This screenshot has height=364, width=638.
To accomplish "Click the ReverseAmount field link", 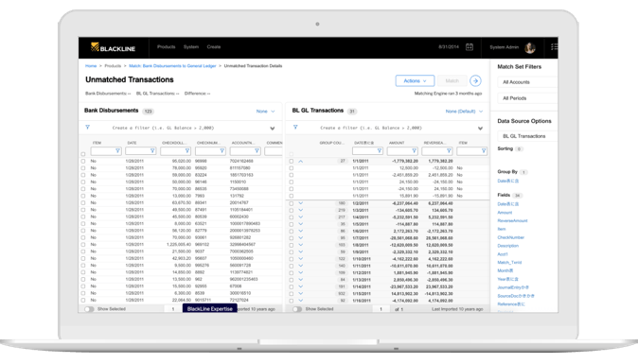I will coord(512,220).
